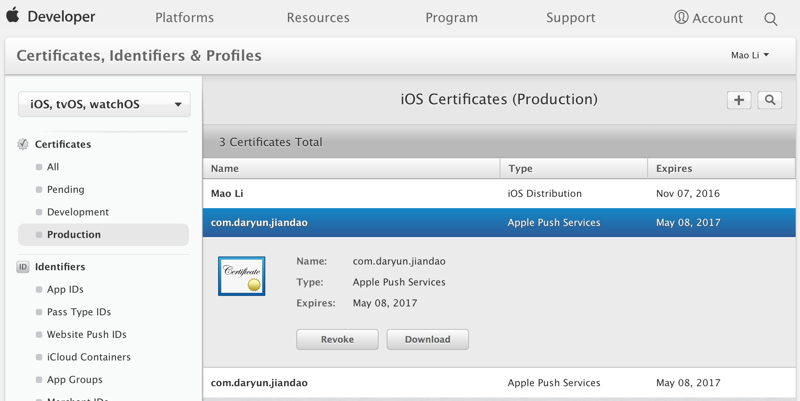This screenshot has height=401, width=800.
Task: Open the search magnifier in top navigation
Action: [x=770, y=18]
